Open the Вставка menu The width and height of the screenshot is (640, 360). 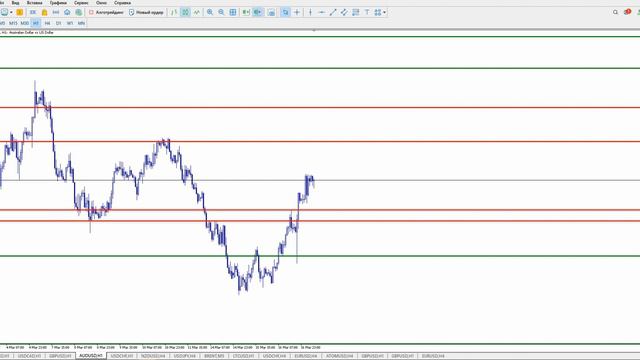35,3
